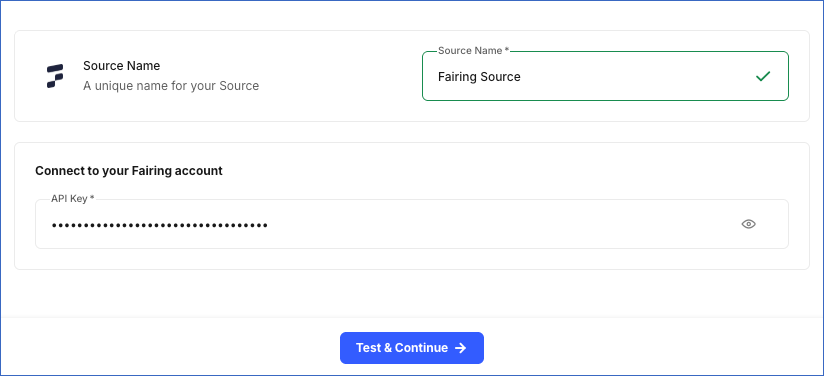
Task: Click 'A unique name for your Source' text
Action: pyautogui.click(x=171, y=86)
